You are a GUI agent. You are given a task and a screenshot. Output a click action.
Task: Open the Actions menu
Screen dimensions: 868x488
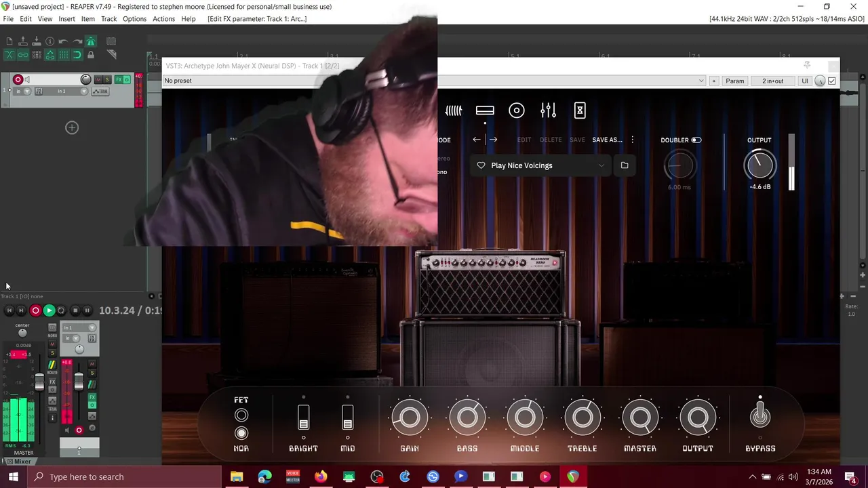click(163, 19)
